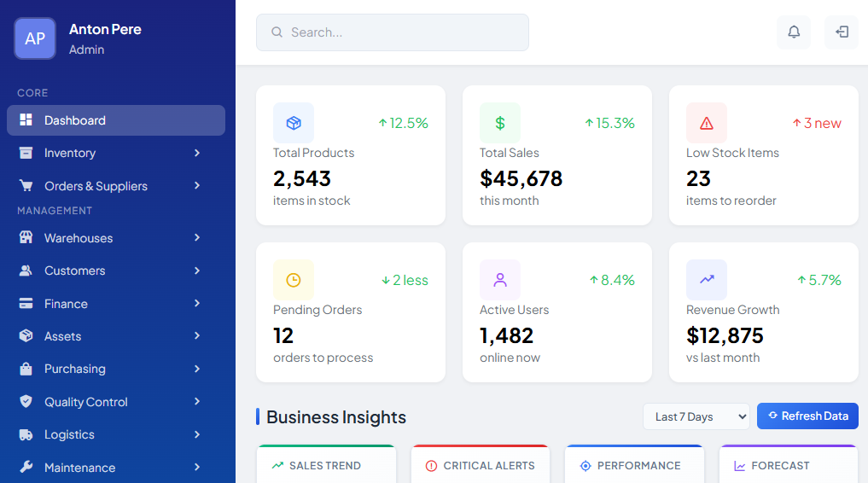Click the Total Sales dollar icon
Screen dimensions: 868x483
(x=500, y=123)
